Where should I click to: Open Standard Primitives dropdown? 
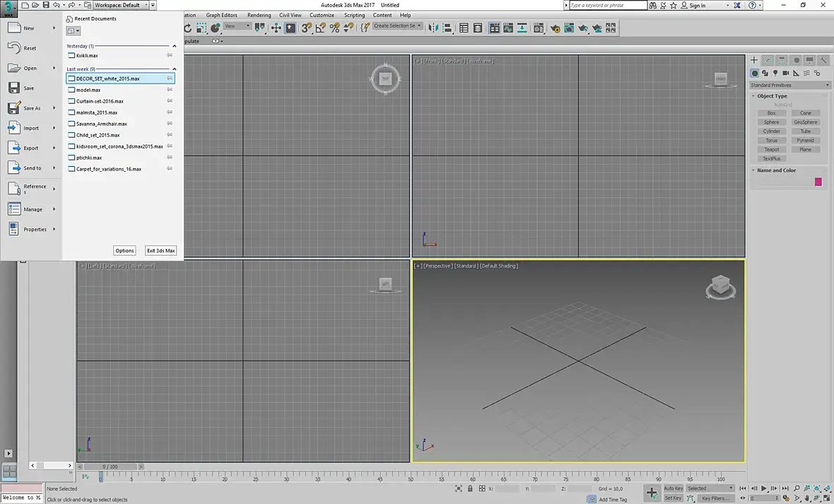coord(789,85)
